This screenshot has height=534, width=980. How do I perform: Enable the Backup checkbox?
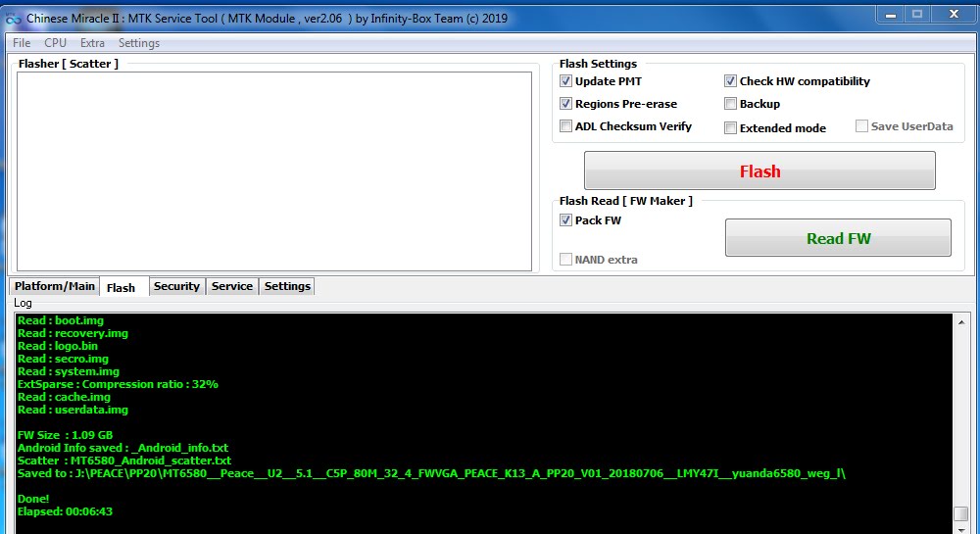(731, 104)
